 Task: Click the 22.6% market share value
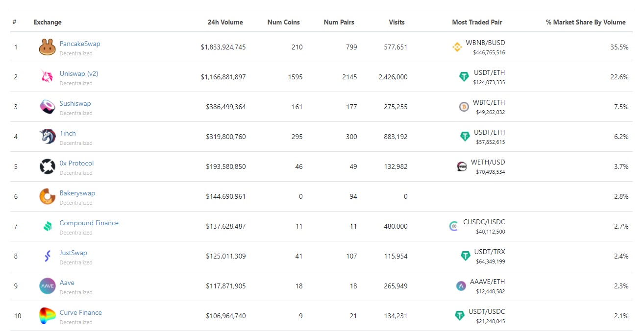[619, 77]
